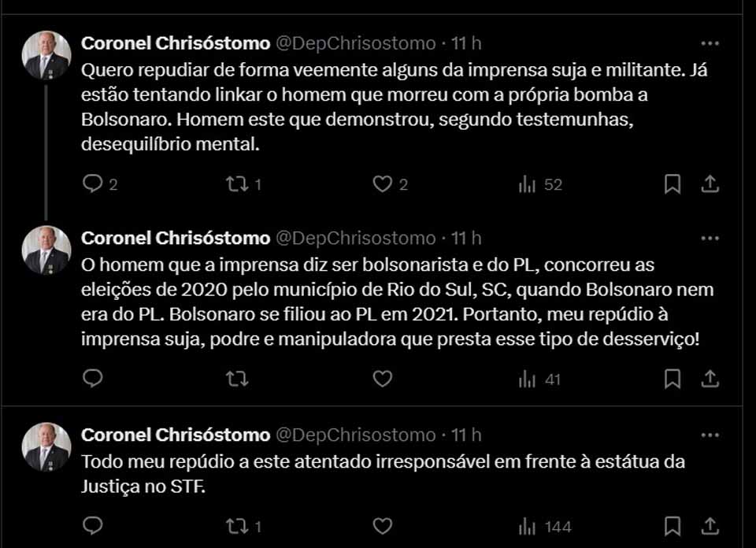Open the profile photo on the second tweet
The image size is (756, 548).
click(x=46, y=250)
